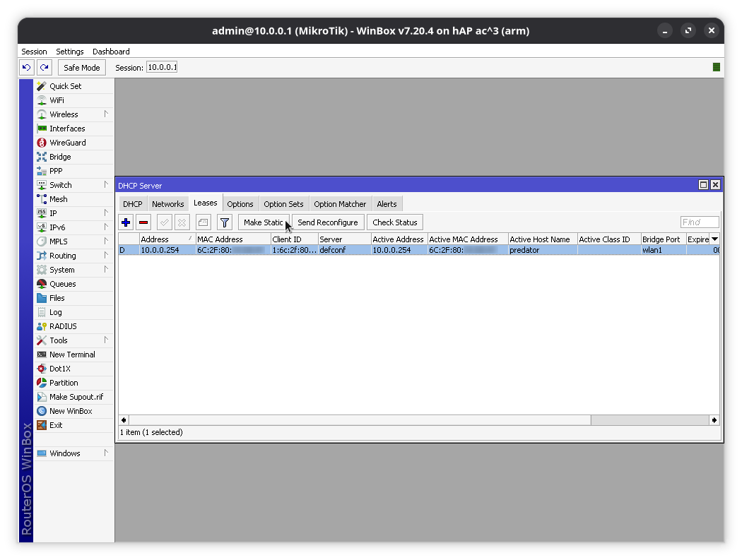The width and height of the screenshot is (742, 560).
Task: Click the undo arrow icon
Action: coord(27,68)
